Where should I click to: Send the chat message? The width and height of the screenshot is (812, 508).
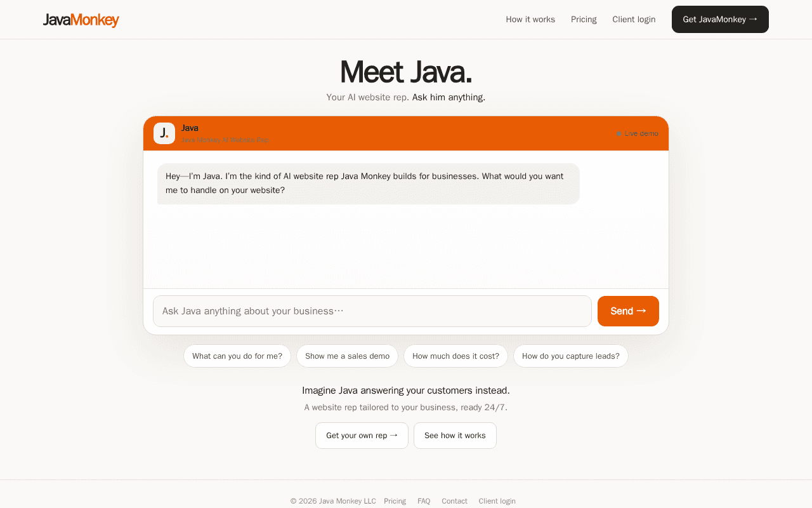pos(628,311)
